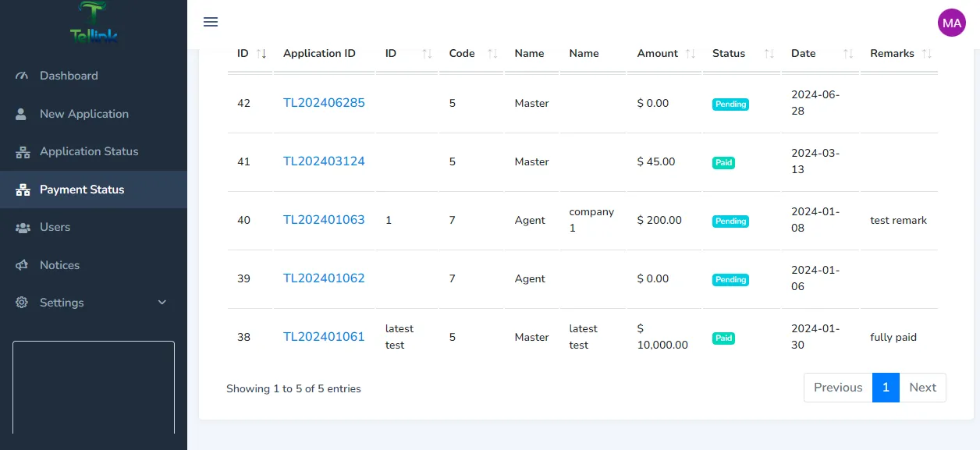Open Payment Status in sidebar

click(82, 190)
